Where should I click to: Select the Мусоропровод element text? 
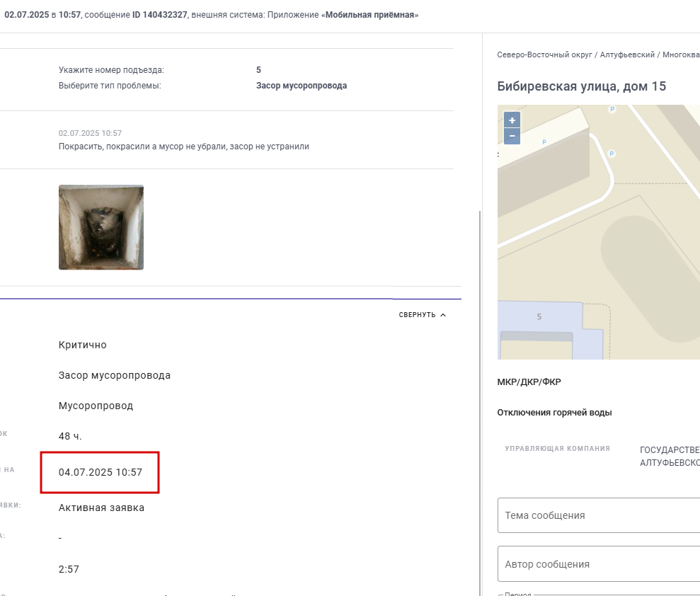[96, 406]
